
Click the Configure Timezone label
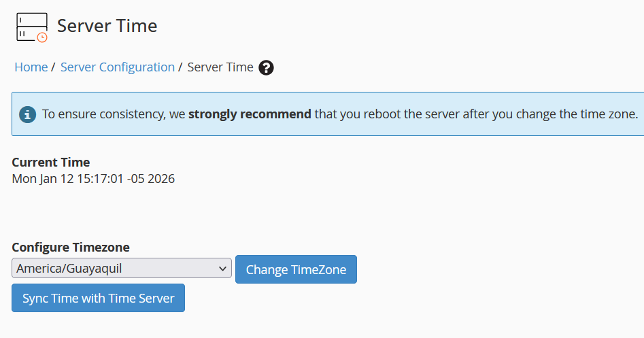[x=71, y=247]
